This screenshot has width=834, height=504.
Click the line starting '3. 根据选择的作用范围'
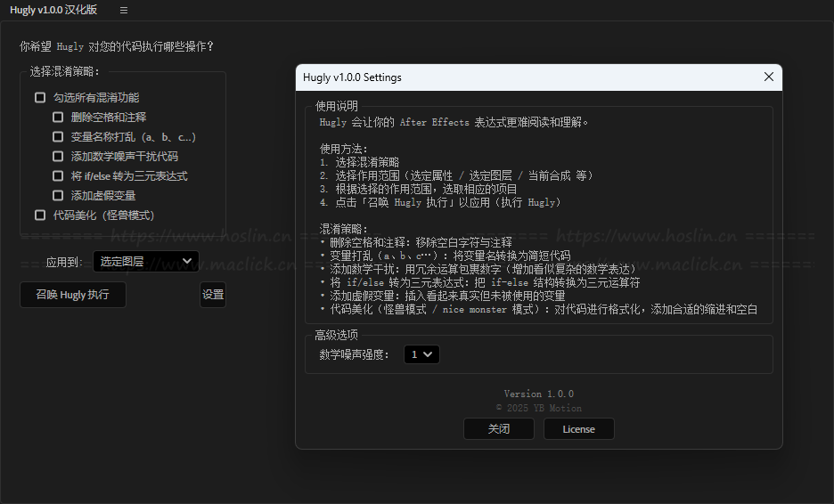coord(418,189)
